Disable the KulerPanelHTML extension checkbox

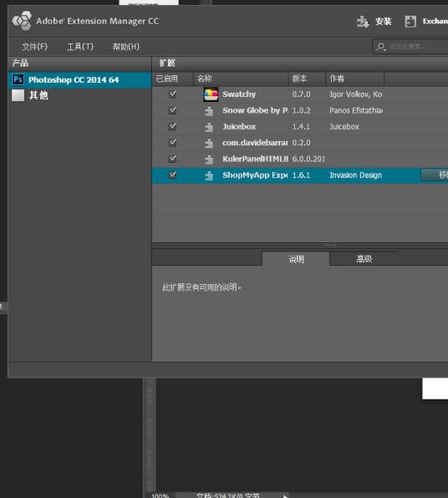[x=172, y=159]
